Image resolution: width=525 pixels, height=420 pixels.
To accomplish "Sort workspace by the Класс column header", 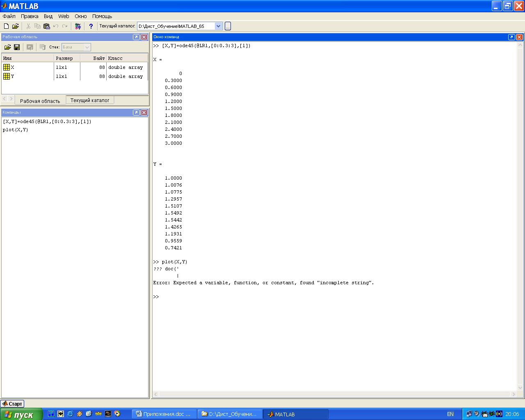I will (127, 58).
